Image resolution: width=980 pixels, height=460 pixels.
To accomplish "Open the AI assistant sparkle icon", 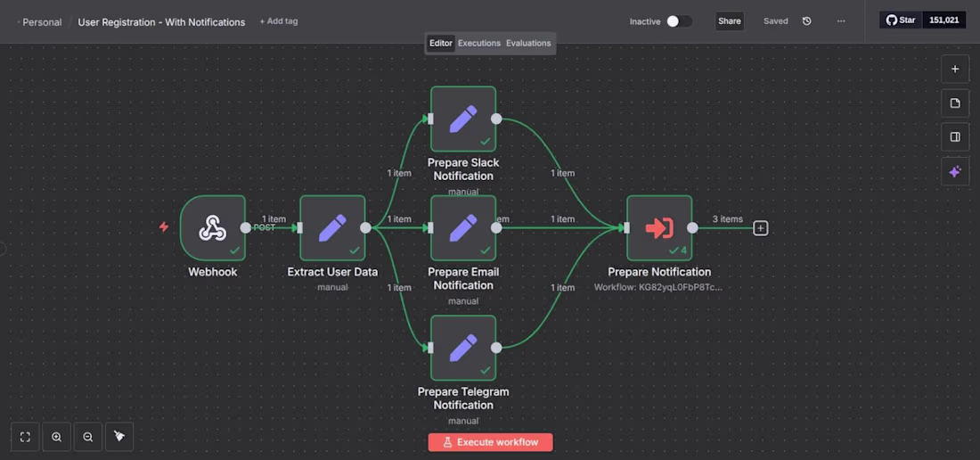I will pyautogui.click(x=955, y=171).
